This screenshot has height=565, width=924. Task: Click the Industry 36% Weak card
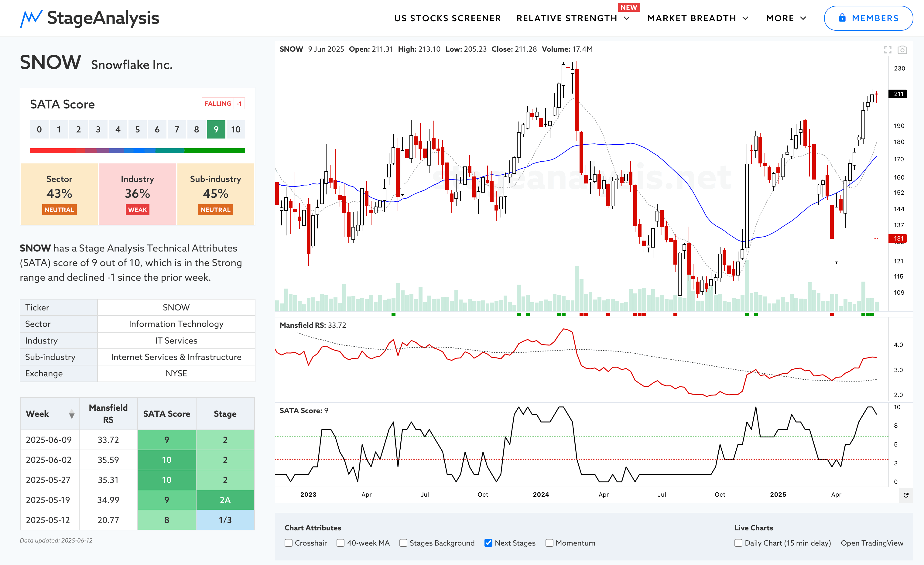click(x=137, y=194)
